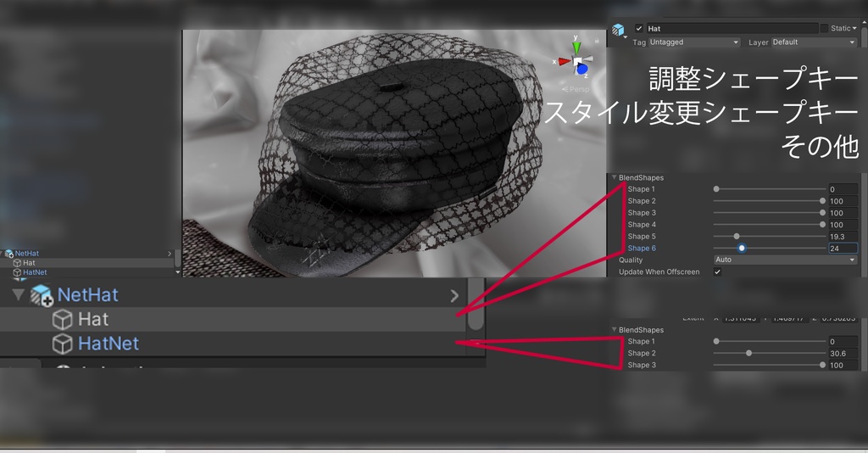
Task: Click the Shape 4 slider handle
Action: (822, 224)
